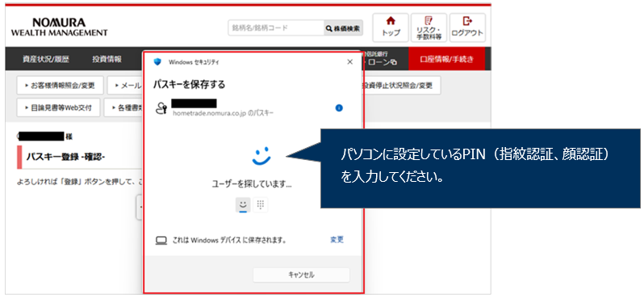Close the Windows セキュリティ dialog
This screenshot has height=299, width=644.
click(x=350, y=61)
